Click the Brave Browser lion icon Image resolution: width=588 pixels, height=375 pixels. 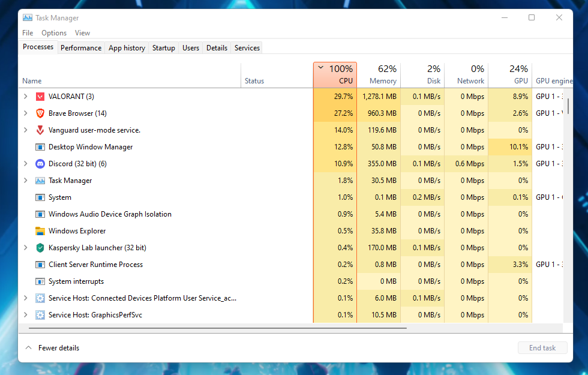point(40,113)
